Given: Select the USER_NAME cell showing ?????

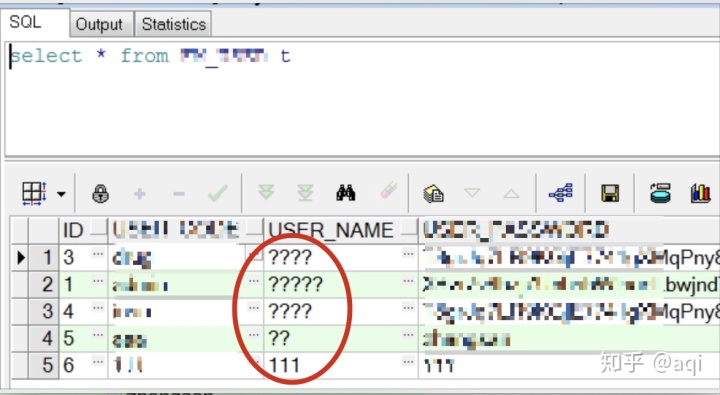Looking at the screenshot, I should coord(340,284).
